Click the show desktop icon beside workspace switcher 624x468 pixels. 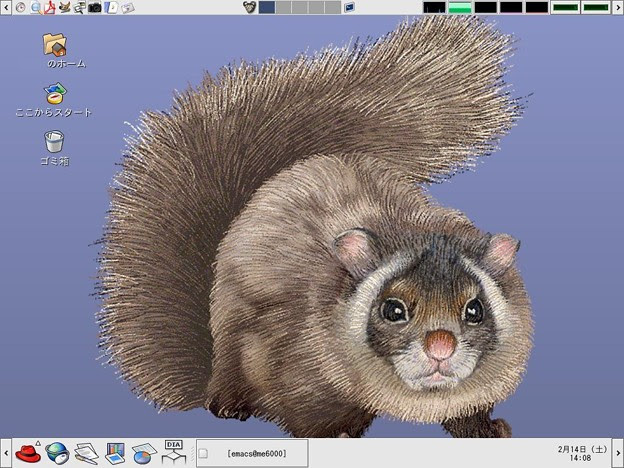[x=349, y=7]
